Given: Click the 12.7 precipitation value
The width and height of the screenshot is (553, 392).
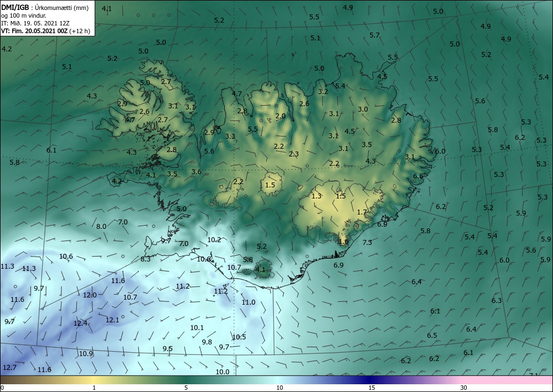Looking at the screenshot, I should tap(9, 367).
